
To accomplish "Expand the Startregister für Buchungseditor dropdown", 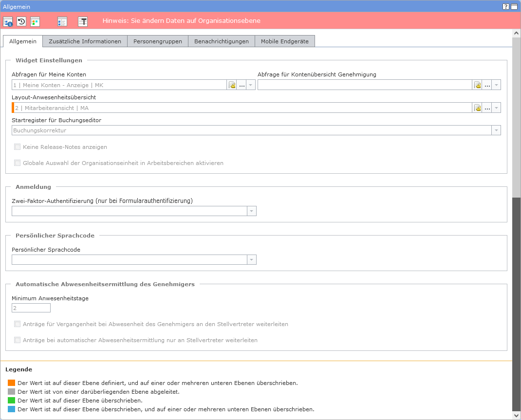I will (x=496, y=130).
